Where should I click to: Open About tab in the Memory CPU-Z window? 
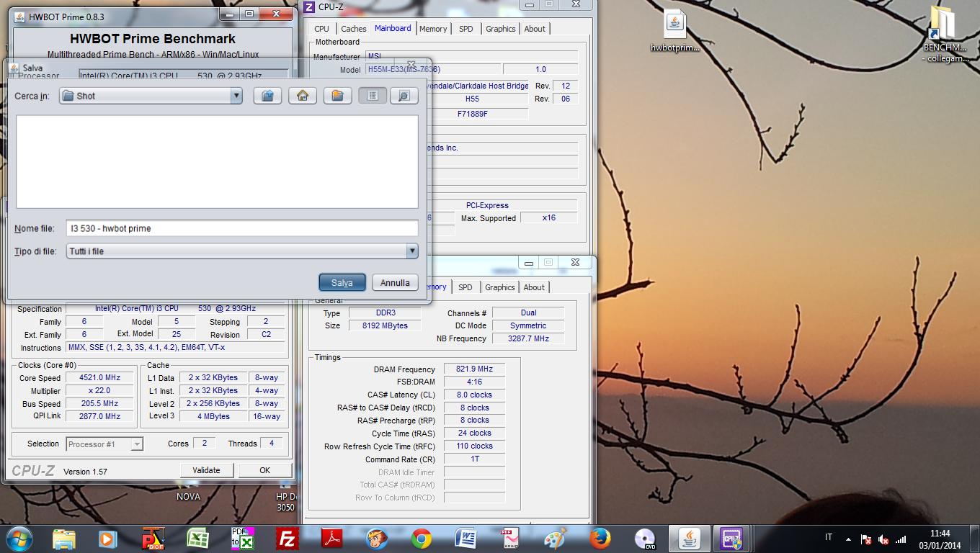coord(534,287)
